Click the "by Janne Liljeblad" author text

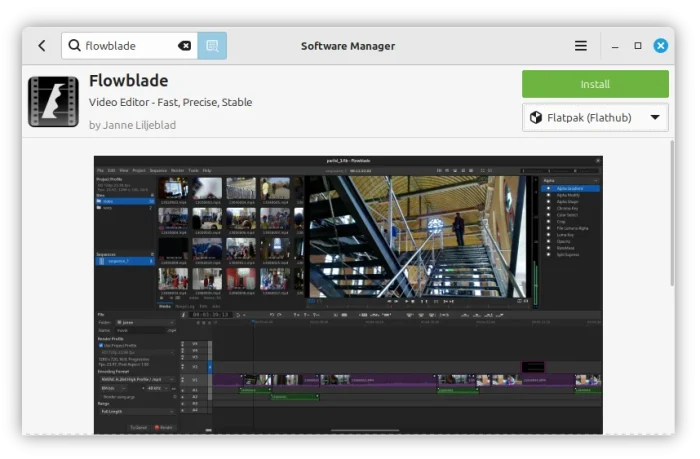click(132, 125)
